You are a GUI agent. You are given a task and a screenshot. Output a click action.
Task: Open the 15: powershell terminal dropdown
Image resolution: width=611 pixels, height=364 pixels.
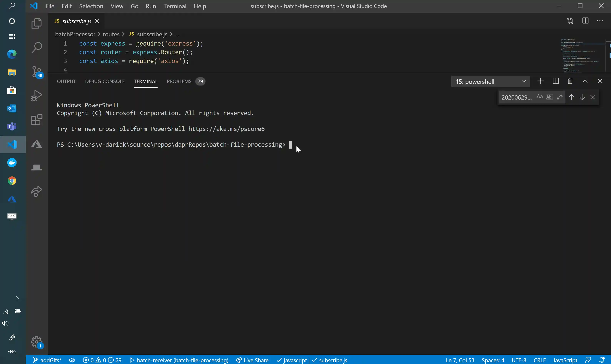coord(490,81)
